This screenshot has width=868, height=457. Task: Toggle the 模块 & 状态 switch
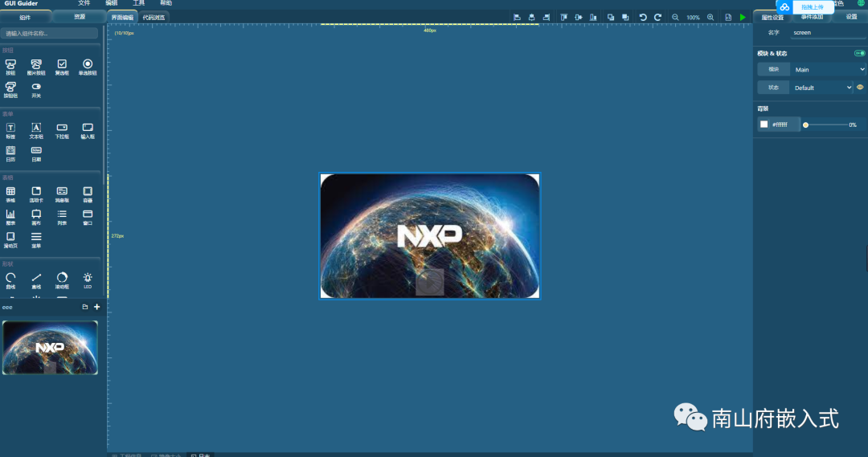coord(860,53)
